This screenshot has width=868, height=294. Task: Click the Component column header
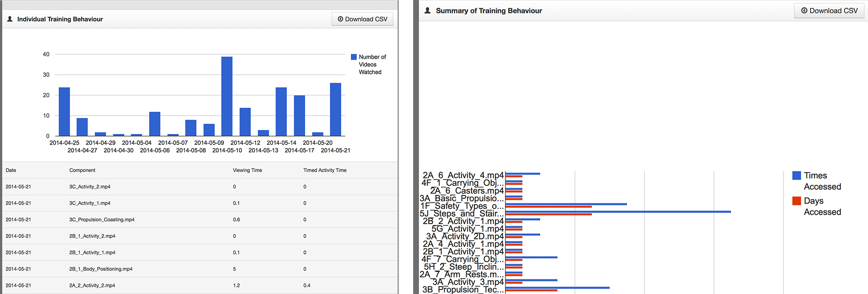pyautogui.click(x=82, y=170)
